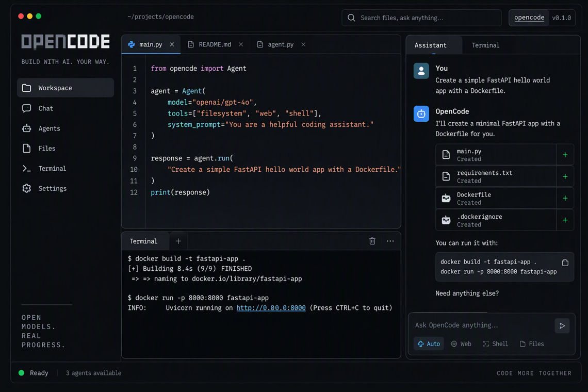
Task: Click the Settings gear icon
Action: click(x=27, y=188)
